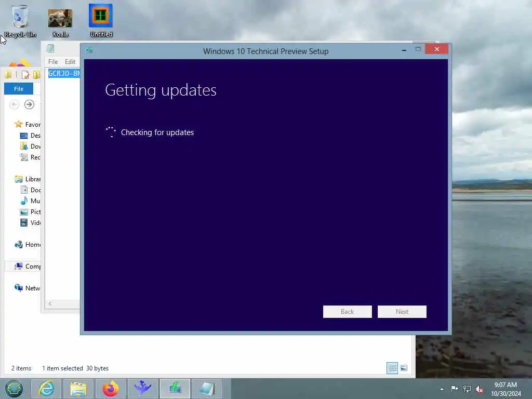Show hidden system tray icons
Screen dimensions: 532x399
442,389
